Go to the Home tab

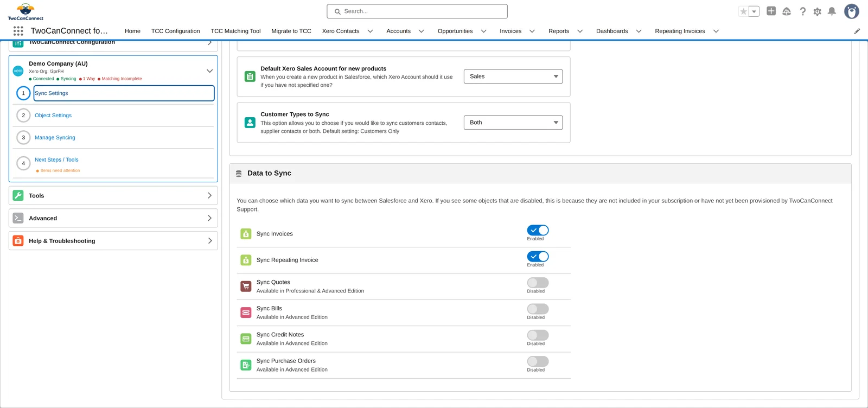(132, 31)
